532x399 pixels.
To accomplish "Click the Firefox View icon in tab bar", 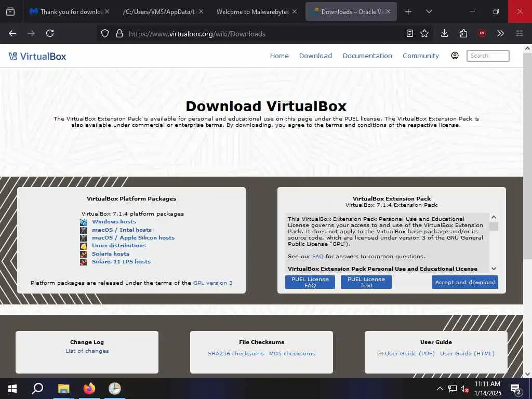I will point(10,11).
